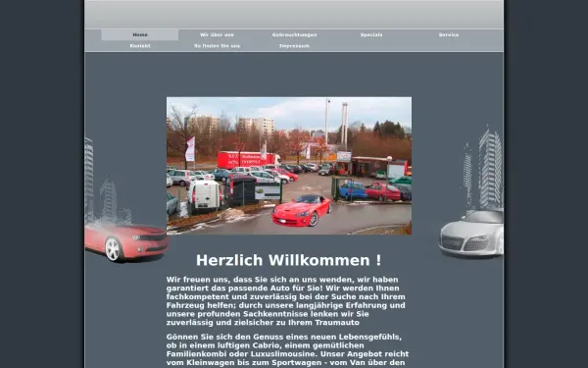
Task: Open the Service page
Action: (x=449, y=35)
